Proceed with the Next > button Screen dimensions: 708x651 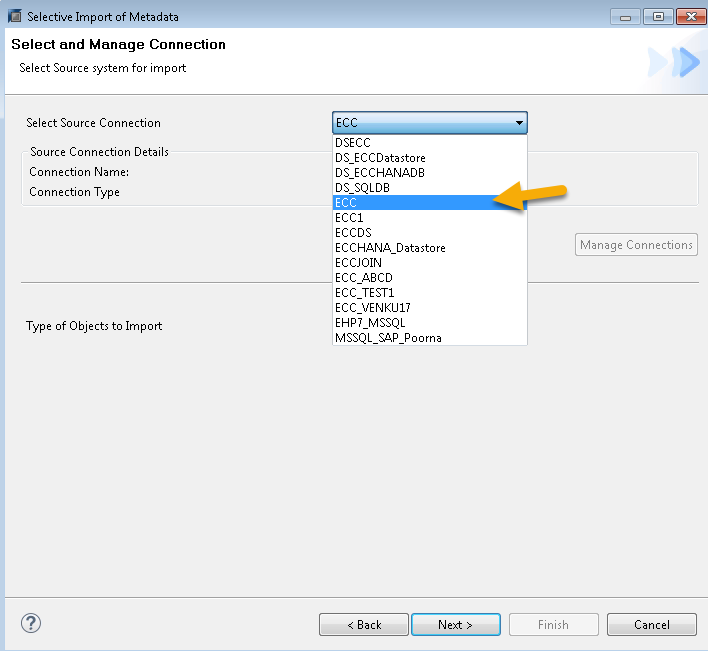(456, 625)
